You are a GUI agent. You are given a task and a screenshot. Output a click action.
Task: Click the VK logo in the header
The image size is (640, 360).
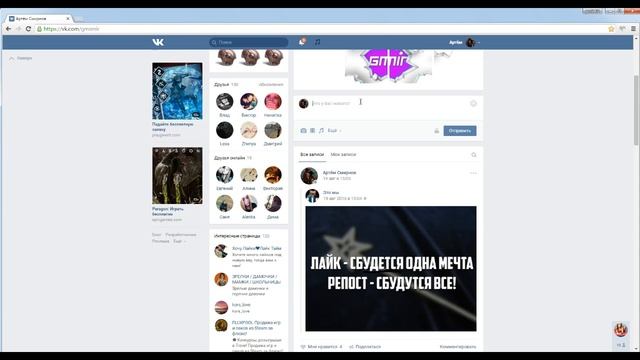(x=158, y=42)
